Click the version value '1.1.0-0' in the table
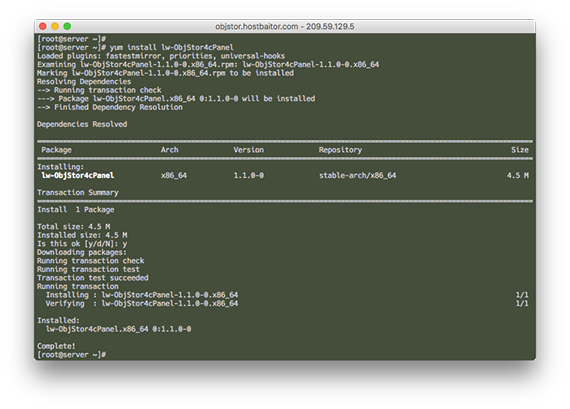This screenshot has width=570, height=409. (x=249, y=176)
